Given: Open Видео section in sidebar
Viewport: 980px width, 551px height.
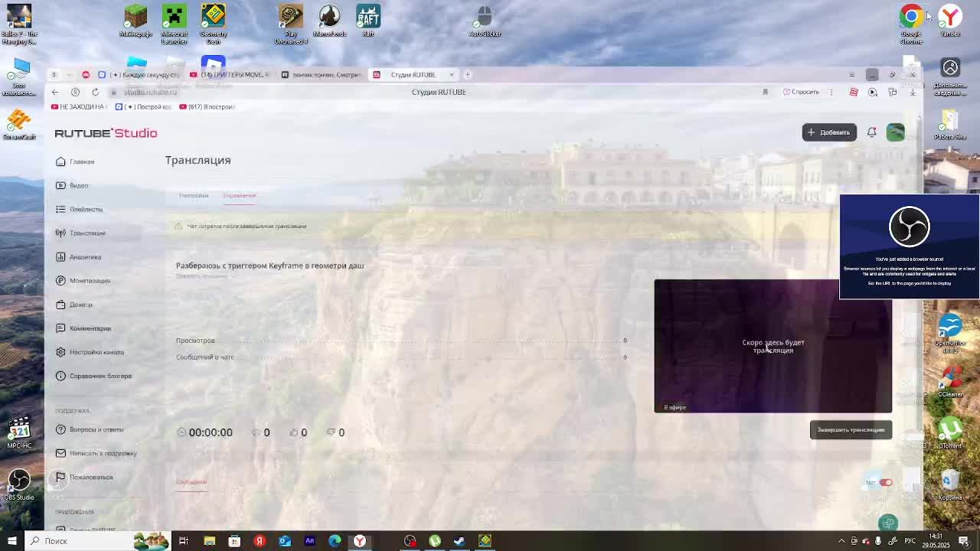Looking at the screenshot, I should click(x=72, y=185).
